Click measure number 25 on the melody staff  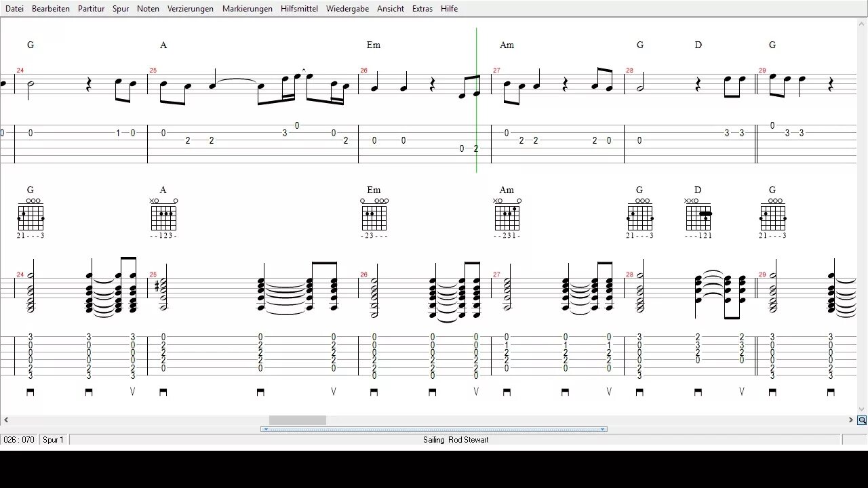tap(153, 70)
